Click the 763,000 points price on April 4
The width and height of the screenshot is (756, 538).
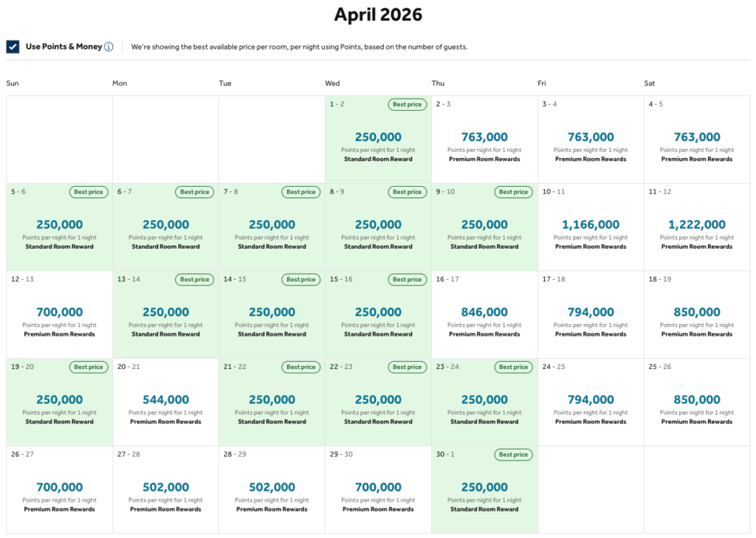click(x=697, y=137)
